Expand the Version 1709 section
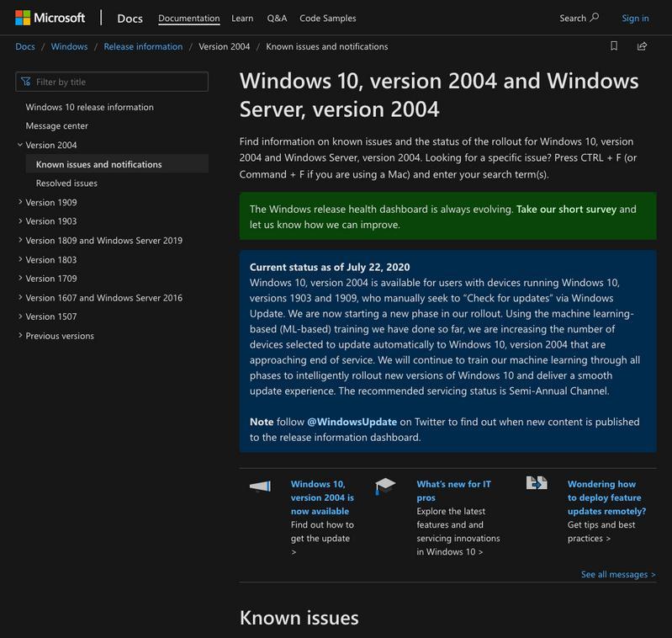 (x=19, y=279)
